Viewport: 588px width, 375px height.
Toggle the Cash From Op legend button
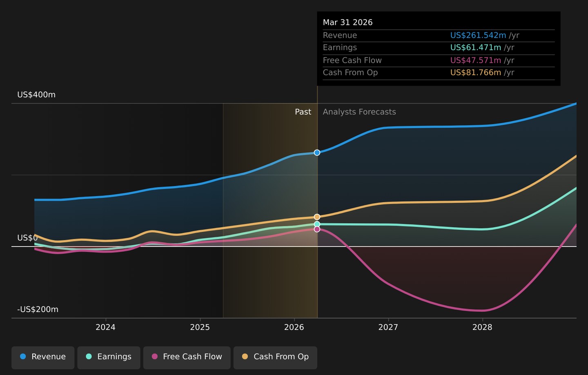[275, 357]
